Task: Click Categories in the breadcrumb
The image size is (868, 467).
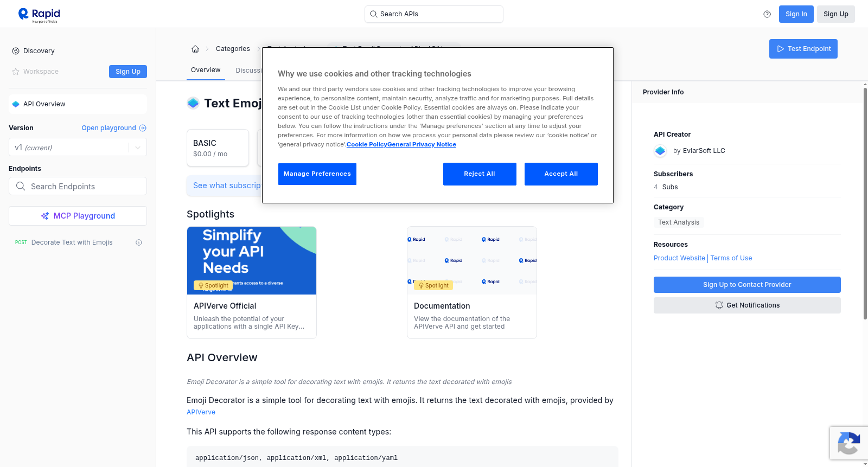Action: [x=233, y=49]
